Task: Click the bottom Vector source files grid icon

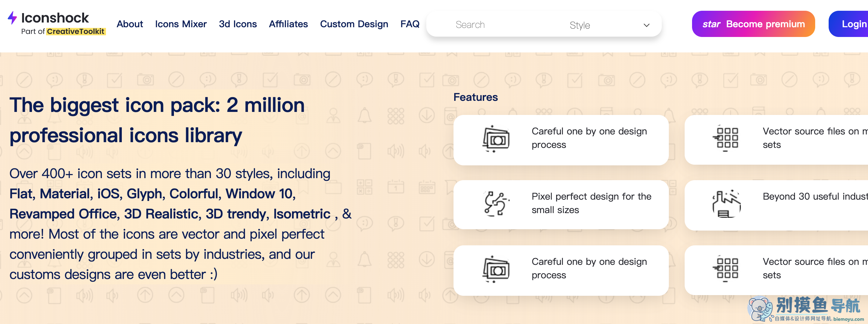Action: [726, 269]
